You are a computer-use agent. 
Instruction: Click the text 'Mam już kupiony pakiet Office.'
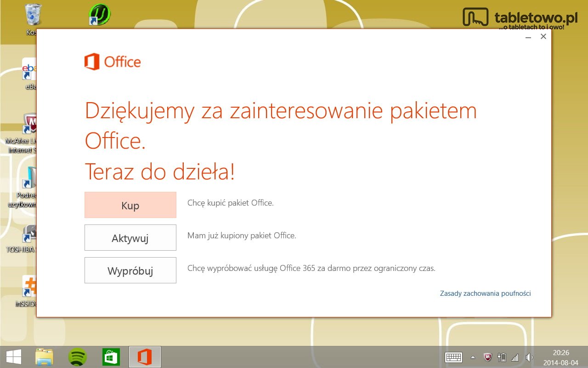click(x=242, y=236)
